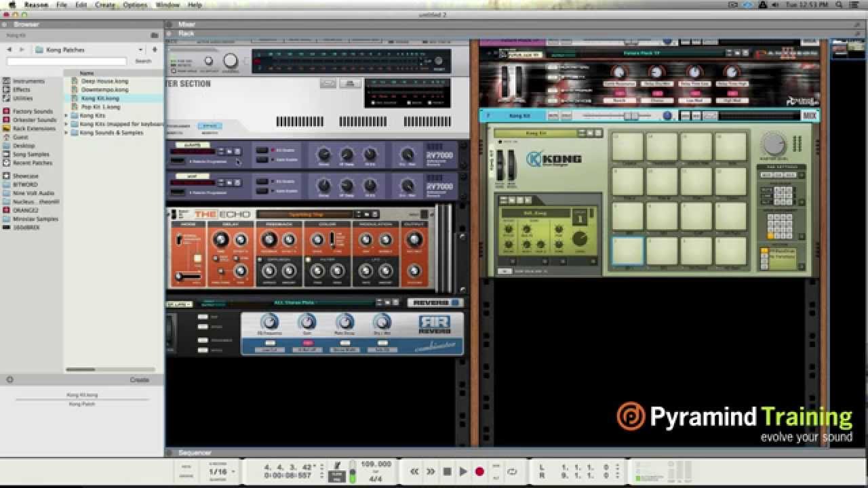Click the Kong Master Level knob
Image resolution: width=868 pixels, height=488 pixels.
coord(773,144)
